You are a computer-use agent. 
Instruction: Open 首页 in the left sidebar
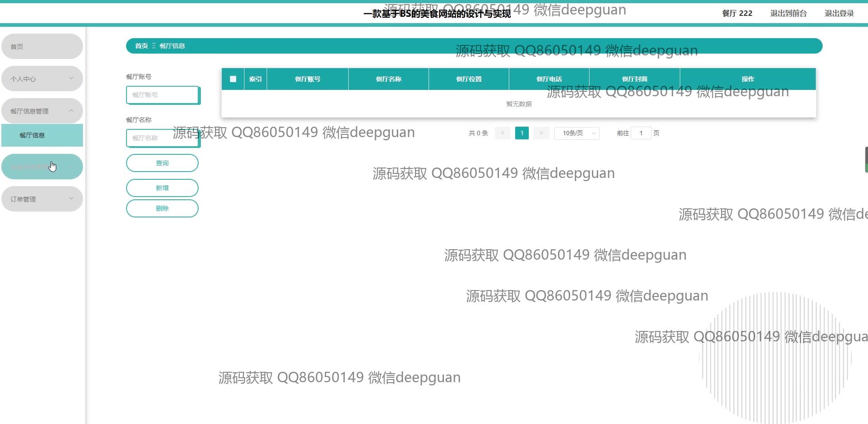pyautogui.click(x=42, y=46)
